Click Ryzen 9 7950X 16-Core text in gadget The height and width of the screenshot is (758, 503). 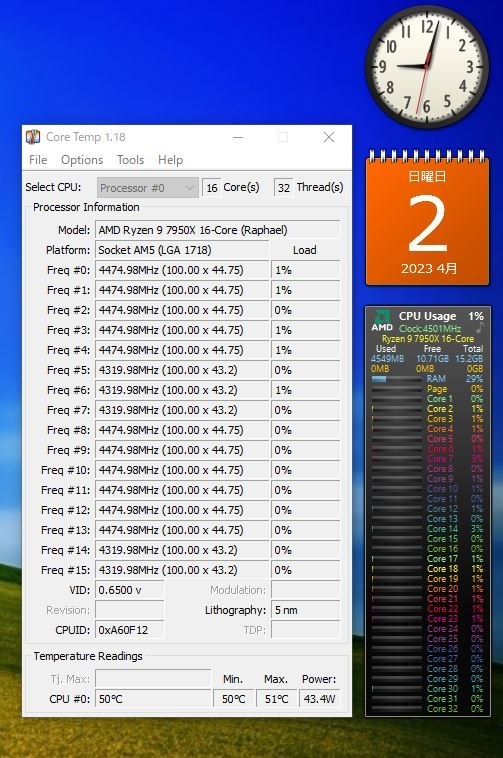(x=428, y=339)
